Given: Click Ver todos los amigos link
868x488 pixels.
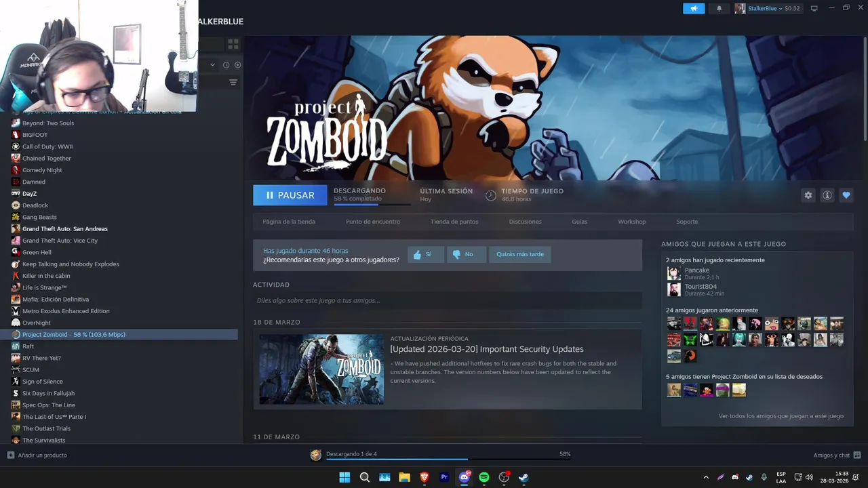Looking at the screenshot, I should pos(781,416).
